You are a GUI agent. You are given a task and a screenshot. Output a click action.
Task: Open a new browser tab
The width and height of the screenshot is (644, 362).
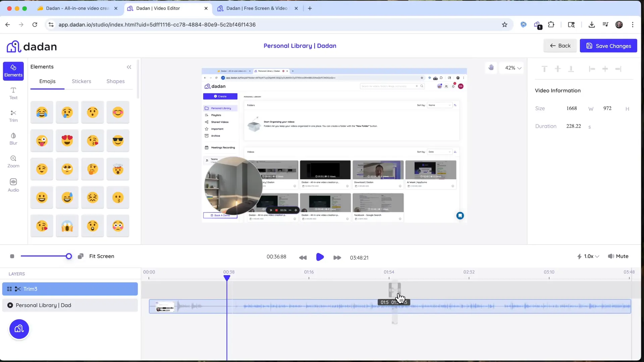click(310, 8)
